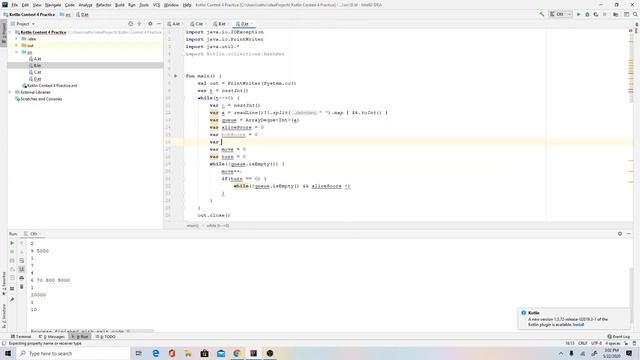The width and height of the screenshot is (640, 360).
Task: Open the Refactor menu
Action: point(104,5)
